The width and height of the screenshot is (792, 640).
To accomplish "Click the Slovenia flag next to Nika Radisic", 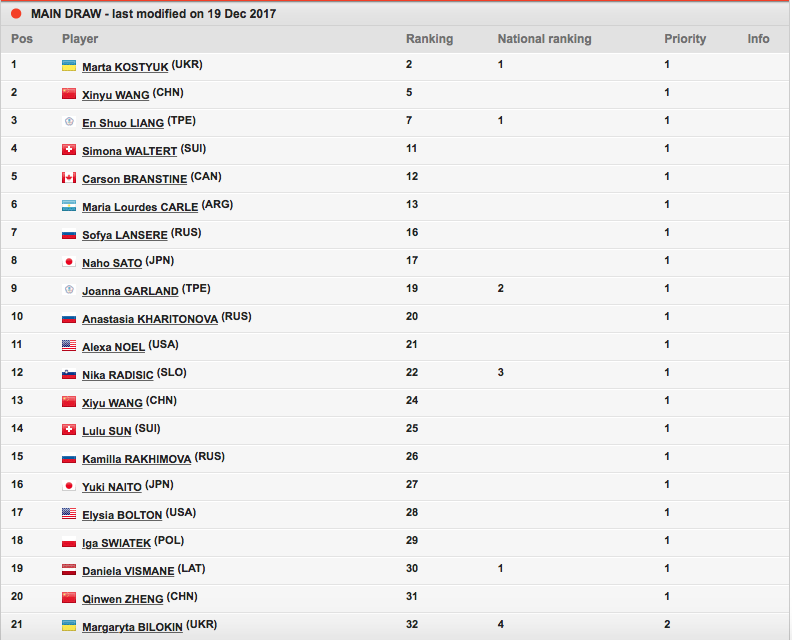I will coord(69,374).
